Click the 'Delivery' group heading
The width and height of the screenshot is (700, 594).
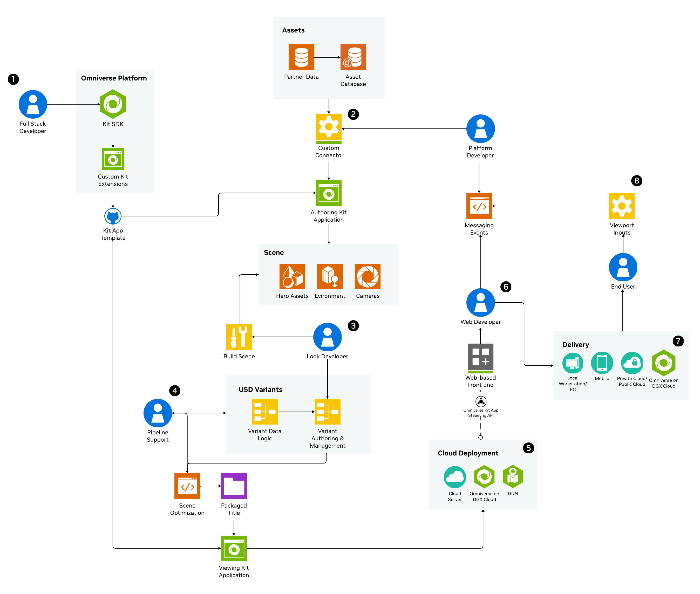(576, 345)
